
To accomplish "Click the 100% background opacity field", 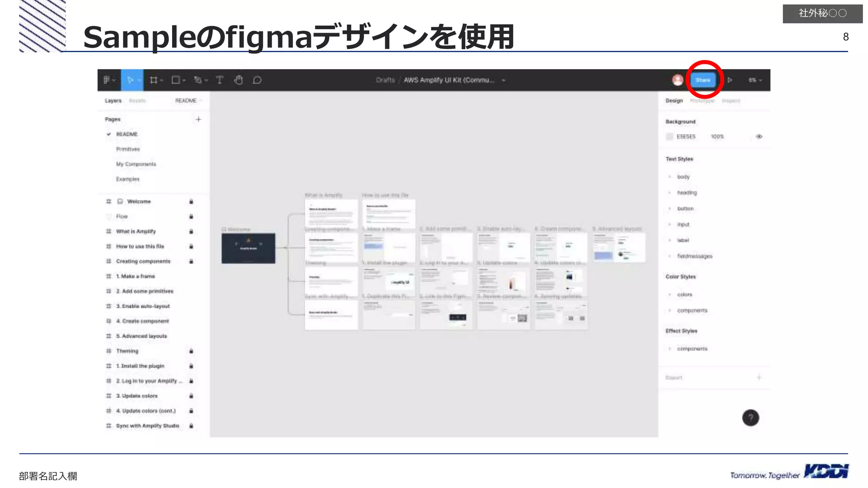I will [x=718, y=137].
